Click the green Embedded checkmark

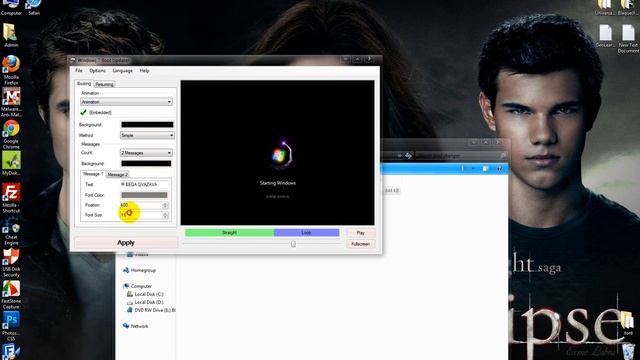84,112
